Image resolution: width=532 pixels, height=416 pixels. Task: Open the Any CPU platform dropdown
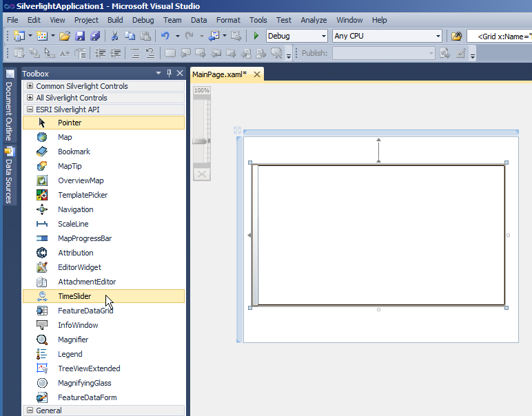click(438, 36)
